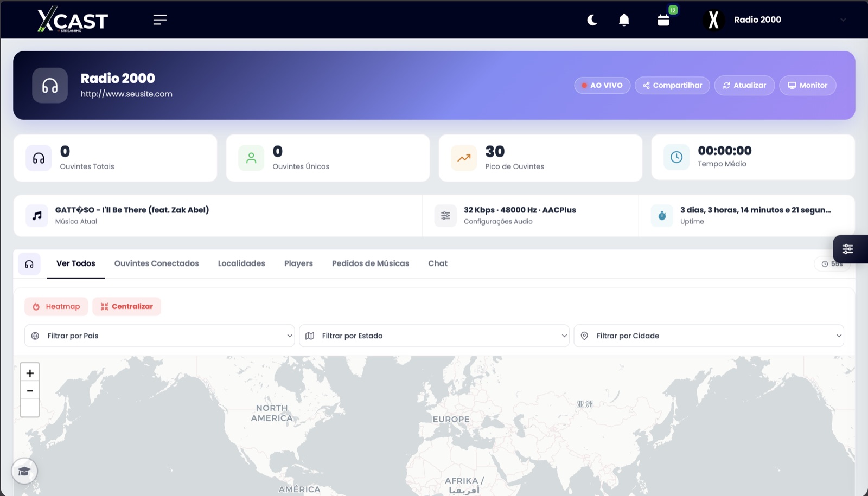Switch to the Localidades tab
The image size is (868, 496).
click(x=241, y=263)
